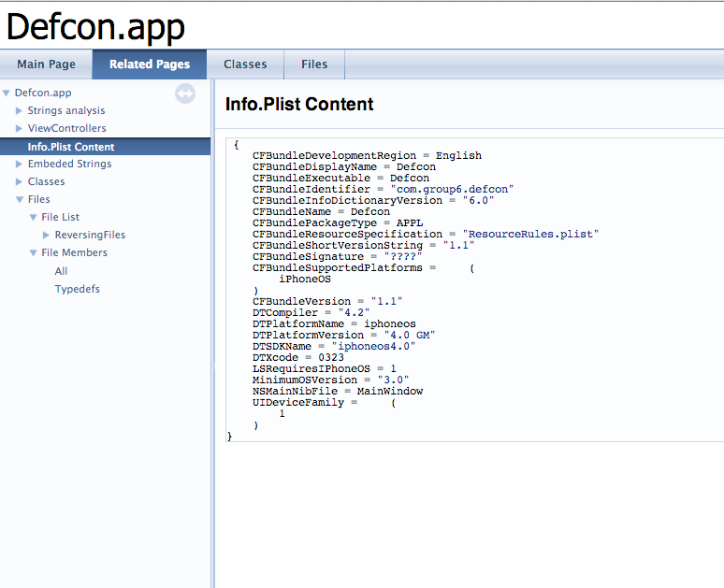
Task: Click the sidebar sync toggle icon
Action: (185, 93)
